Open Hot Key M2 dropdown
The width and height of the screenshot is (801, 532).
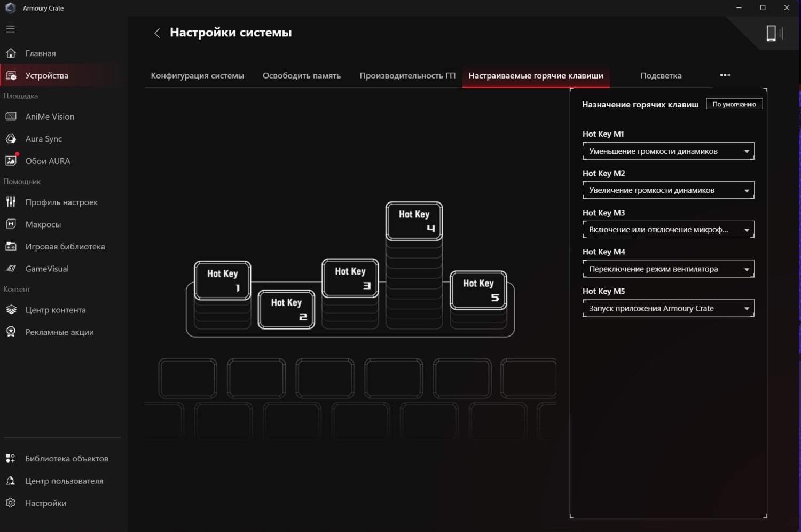[x=669, y=190]
